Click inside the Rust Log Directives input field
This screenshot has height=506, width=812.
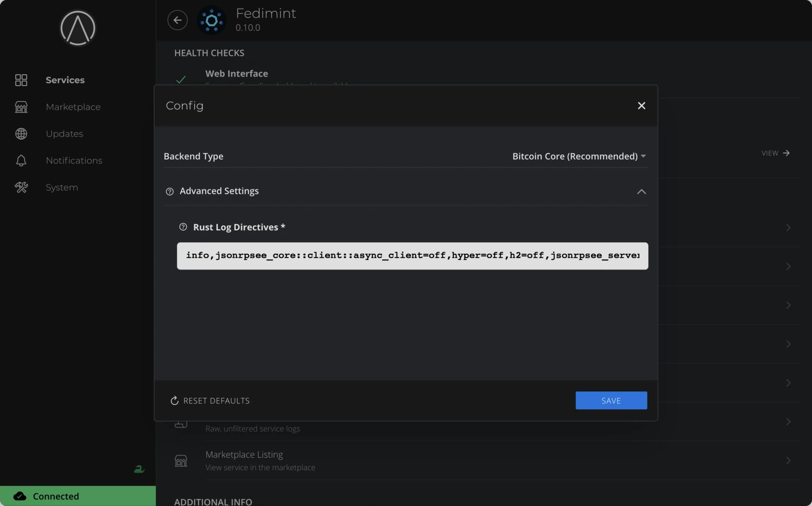coord(412,256)
